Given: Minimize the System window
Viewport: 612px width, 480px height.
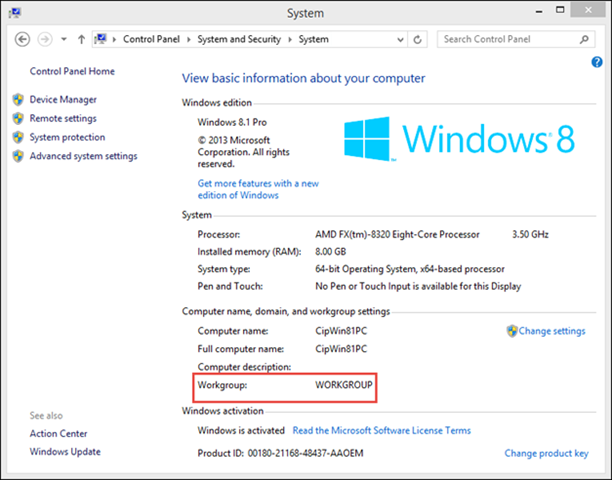Looking at the screenshot, I should point(539,11).
